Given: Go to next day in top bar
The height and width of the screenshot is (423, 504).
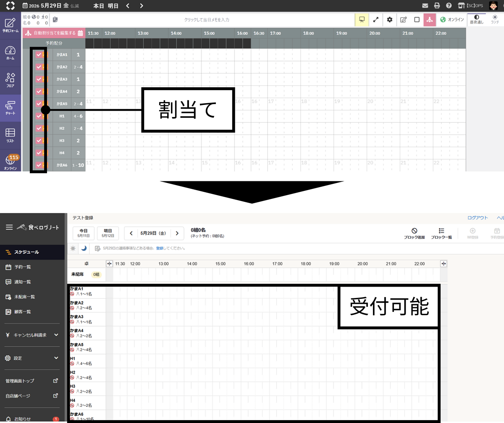Looking at the screenshot, I should coord(142,6).
